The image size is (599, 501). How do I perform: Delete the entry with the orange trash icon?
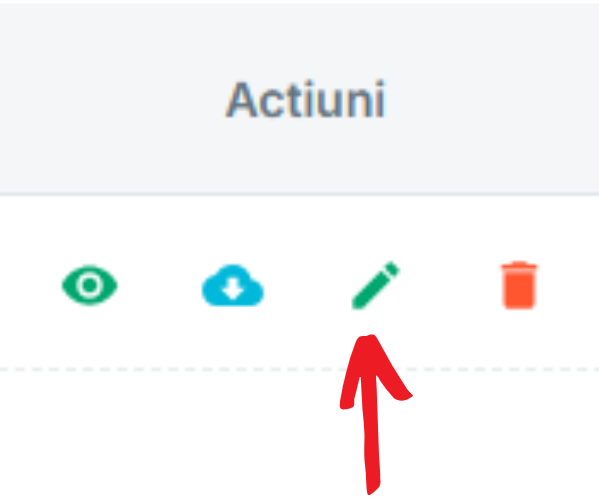coord(519,285)
